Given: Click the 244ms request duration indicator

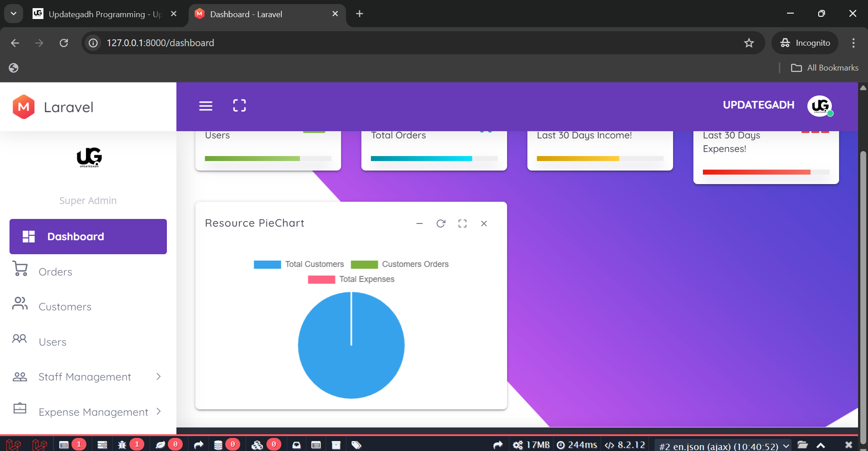Looking at the screenshot, I should click(577, 445).
